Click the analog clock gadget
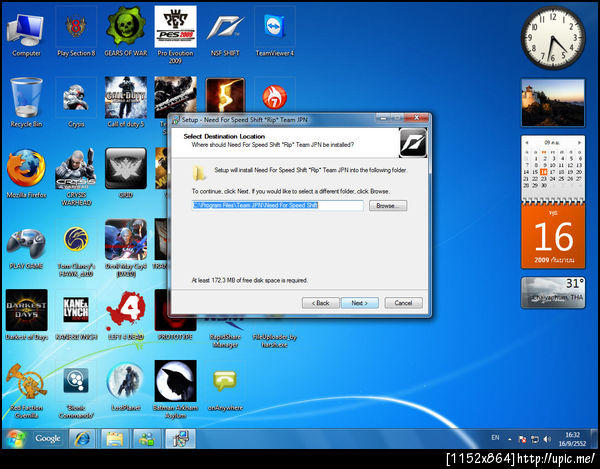The image size is (600, 469). click(x=553, y=37)
